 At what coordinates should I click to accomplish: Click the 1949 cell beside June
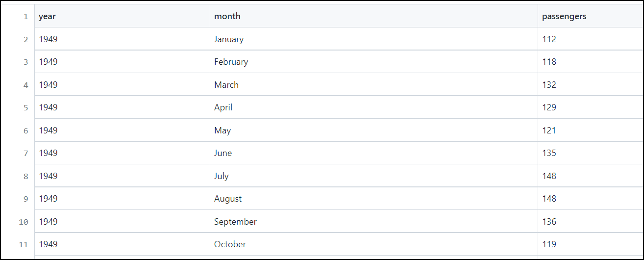48,153
